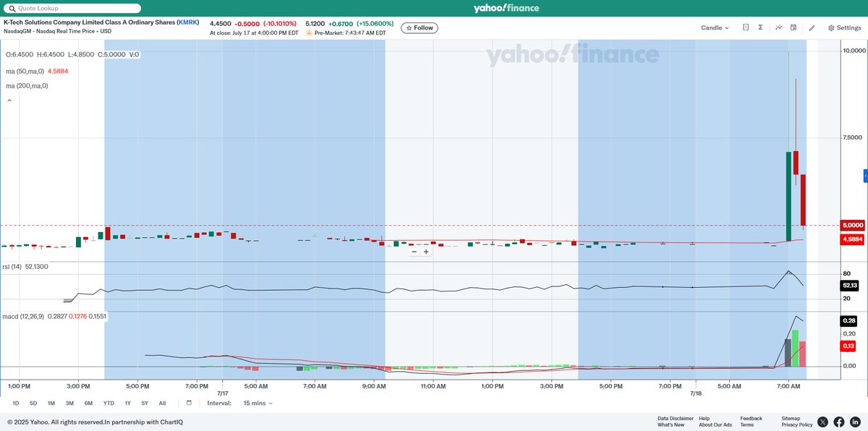Viewport: 868px width, 431px height.
Task: Open the Help link
Action: pyautogui.click(x=705, y=418)
